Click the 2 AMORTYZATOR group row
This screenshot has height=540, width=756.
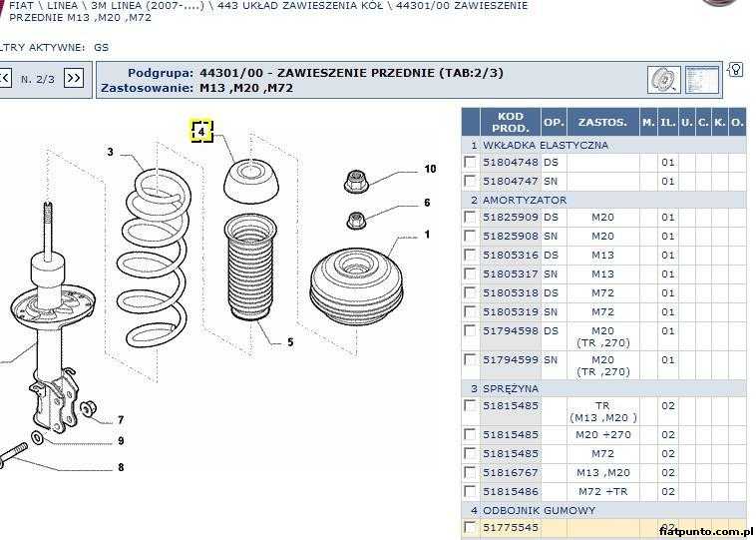pyautogui.click(x=603, y=200)
